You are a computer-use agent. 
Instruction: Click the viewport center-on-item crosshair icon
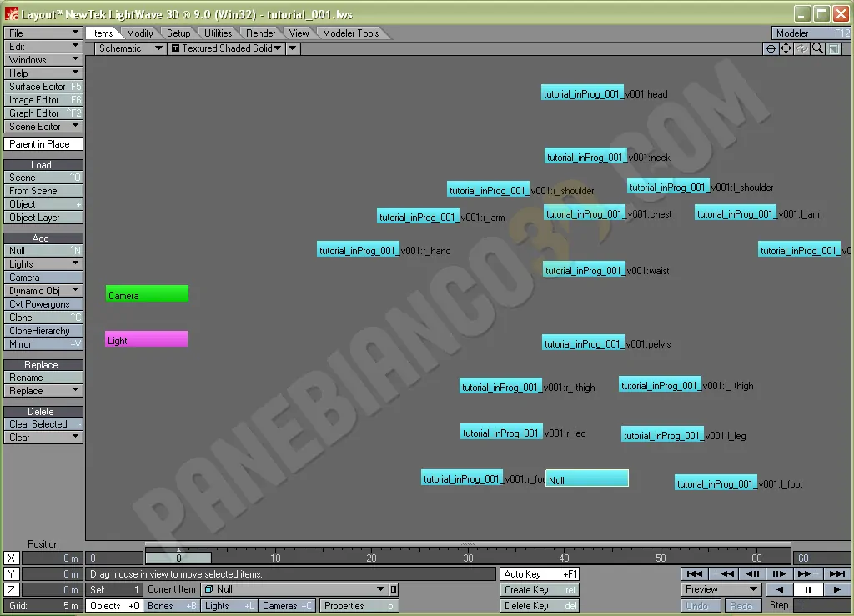point(771,48)
